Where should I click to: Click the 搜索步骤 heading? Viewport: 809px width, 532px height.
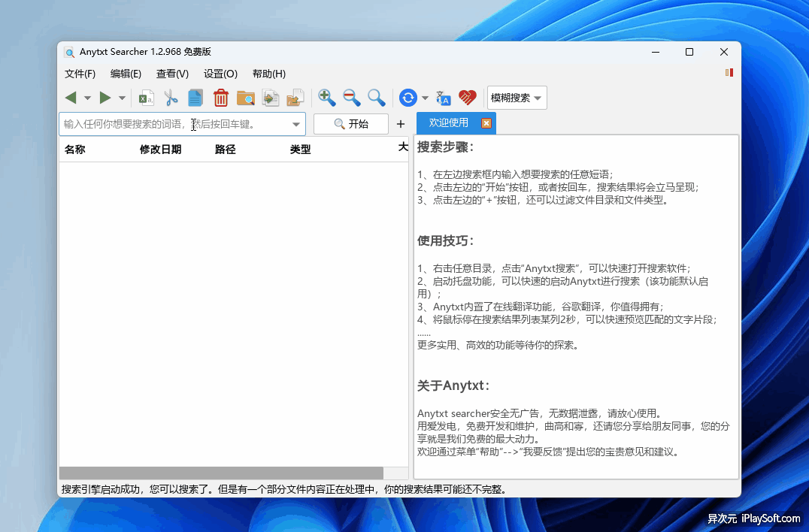coord(446,147)
